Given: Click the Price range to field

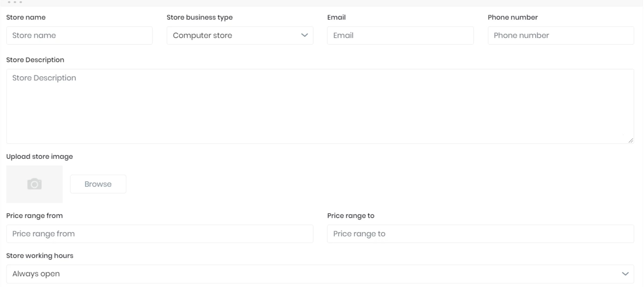Looking at the screenshot, I should pos(480,233).
